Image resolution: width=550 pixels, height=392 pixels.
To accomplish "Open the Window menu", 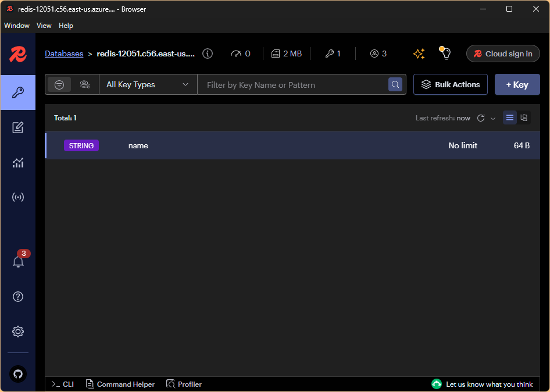I will [17, 26].
